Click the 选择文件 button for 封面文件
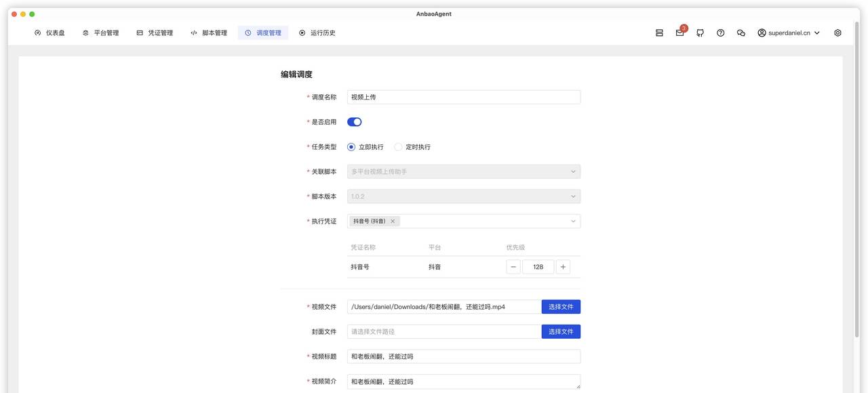Viewport: 868px width, 393px height. point(561,331)
